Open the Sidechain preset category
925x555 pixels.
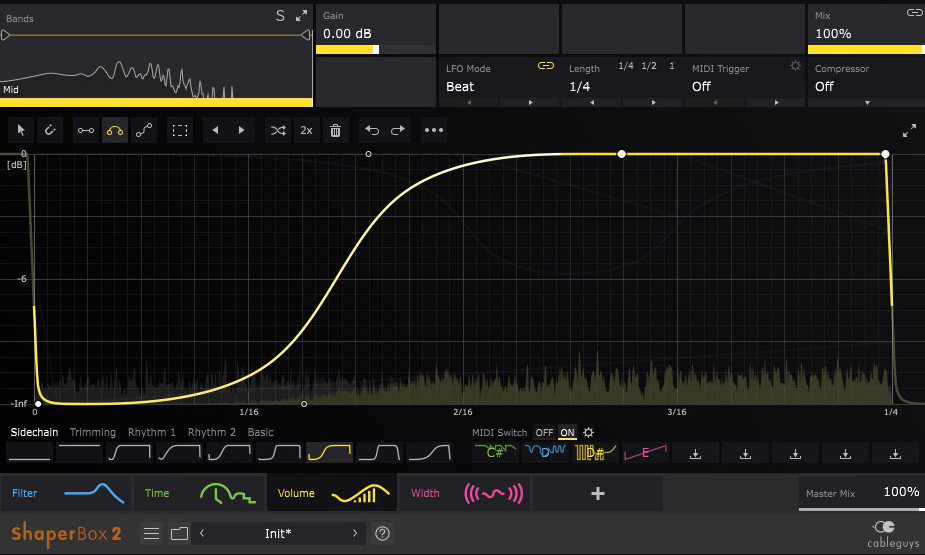tap(34, 432)
